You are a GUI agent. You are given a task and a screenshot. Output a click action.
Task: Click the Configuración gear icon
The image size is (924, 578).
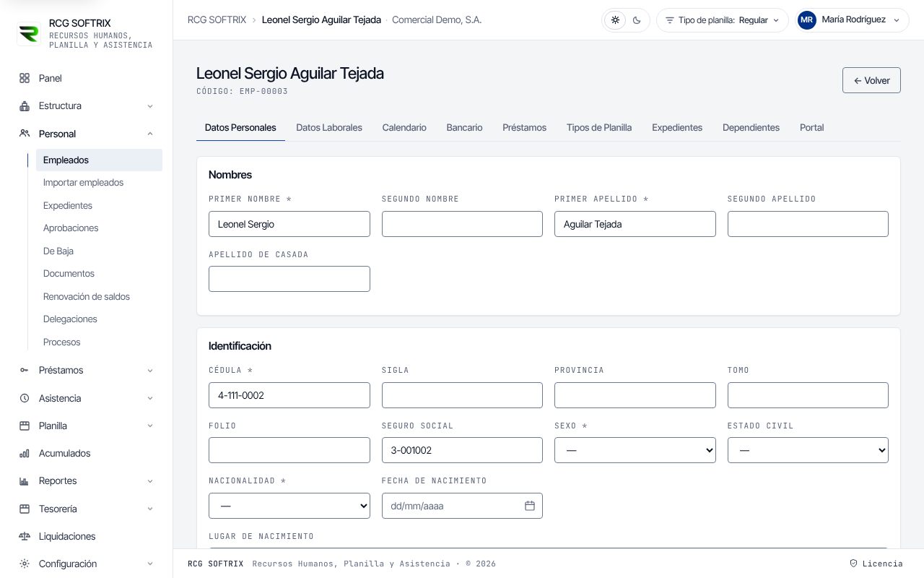25,564
